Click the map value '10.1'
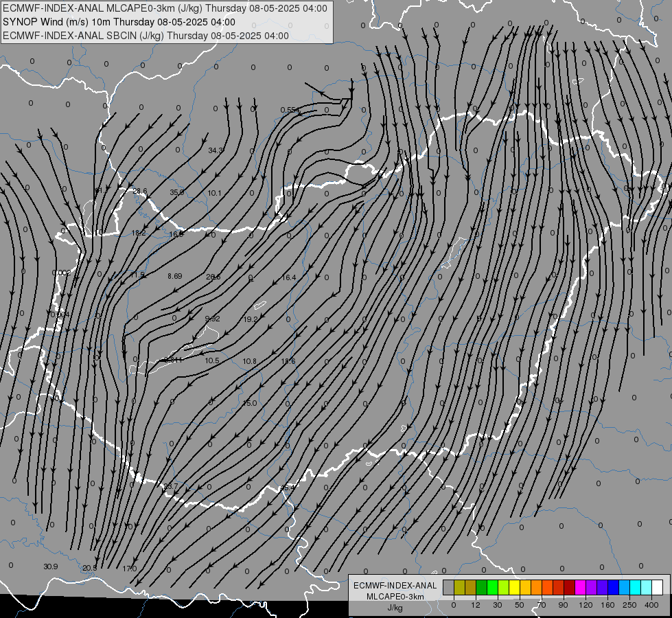Image resolution: width=672 pixels, height=618 pixels. click(215, 193)
